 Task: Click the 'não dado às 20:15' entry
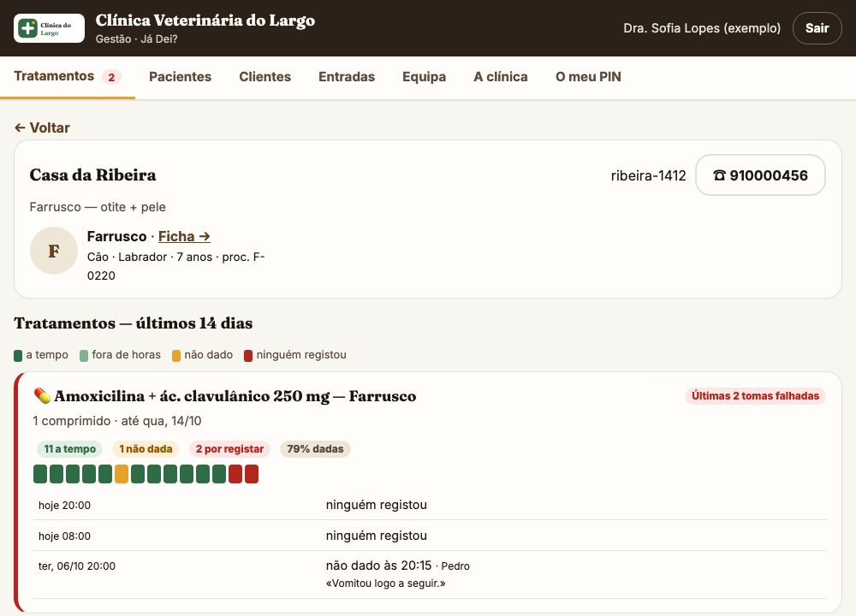pyautogui.click(x=379, y=566)
